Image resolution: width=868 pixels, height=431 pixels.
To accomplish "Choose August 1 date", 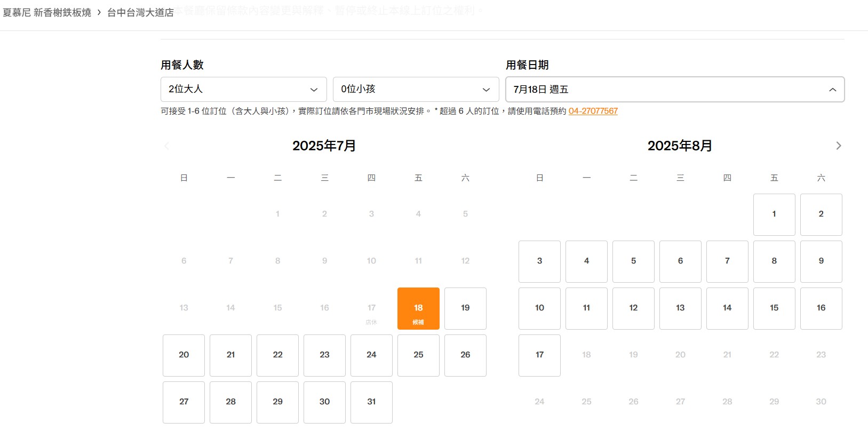I will point(774,214).
